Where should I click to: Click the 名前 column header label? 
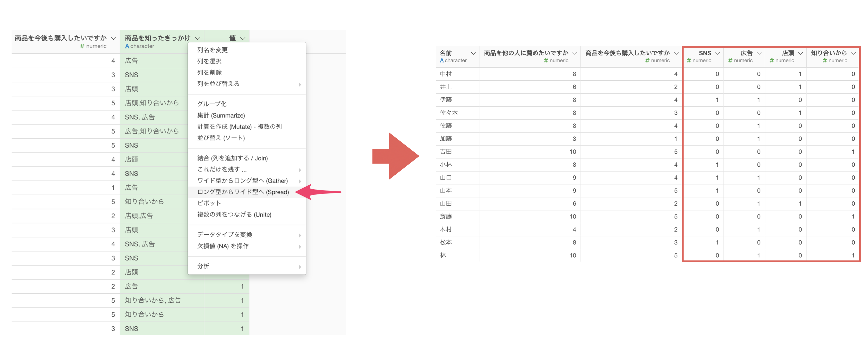point(445,53)
